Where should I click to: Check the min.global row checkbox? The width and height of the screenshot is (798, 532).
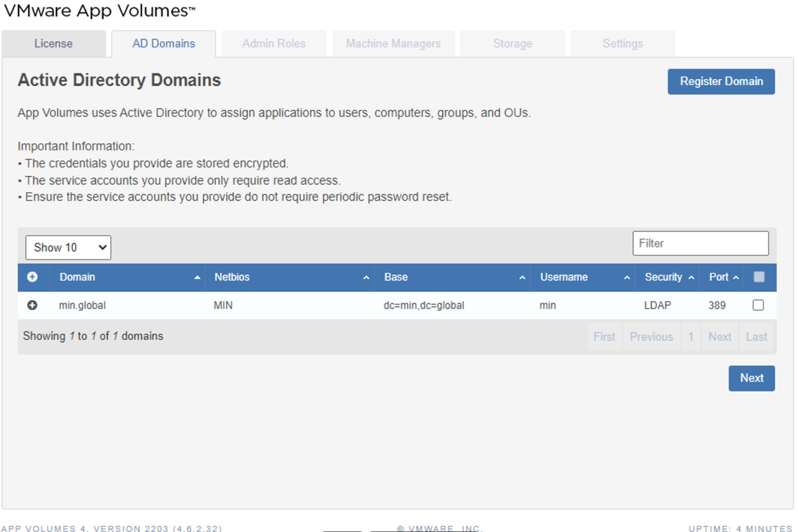tap(758, 305)
